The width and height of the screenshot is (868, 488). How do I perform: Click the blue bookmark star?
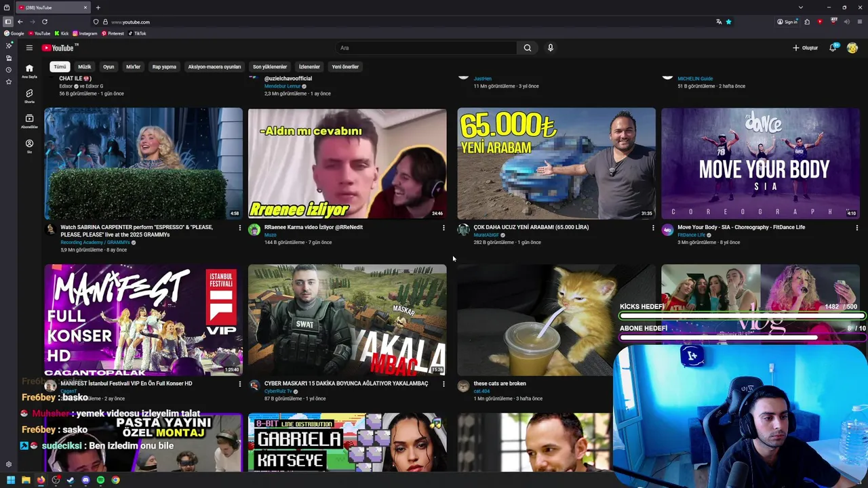tap(728, 22)
